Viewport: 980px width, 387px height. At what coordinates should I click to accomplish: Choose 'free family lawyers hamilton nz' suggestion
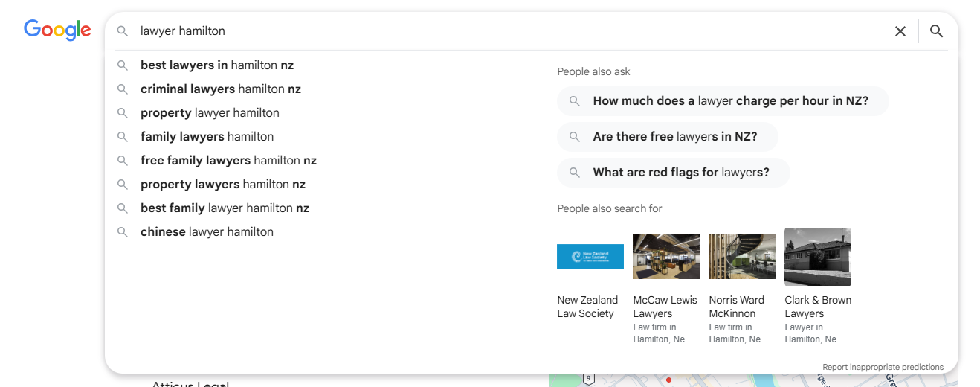[228, 161]
